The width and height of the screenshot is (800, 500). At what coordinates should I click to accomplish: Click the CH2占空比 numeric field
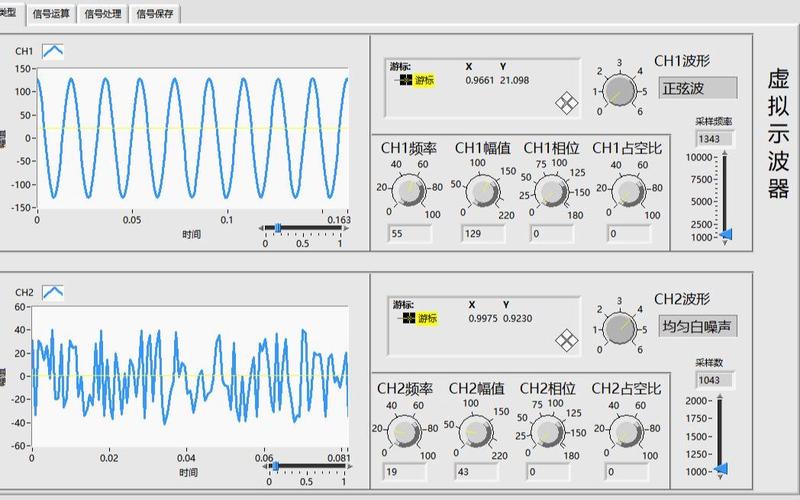coord(627,472)
